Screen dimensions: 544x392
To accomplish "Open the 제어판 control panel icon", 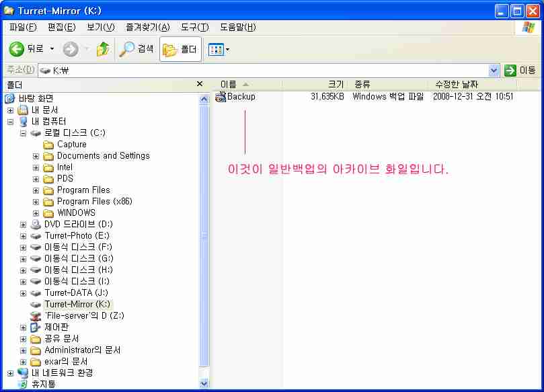I will point(36,327).
